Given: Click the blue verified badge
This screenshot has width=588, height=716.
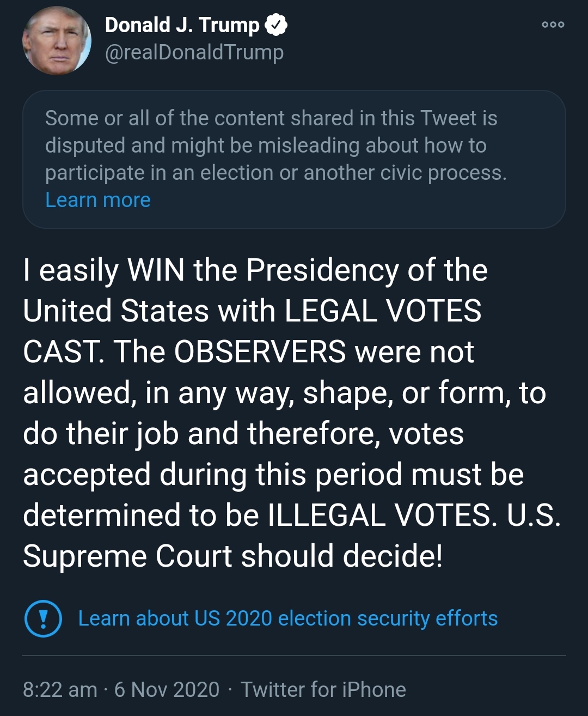Looking at the screenshot, I should point(276,25).
